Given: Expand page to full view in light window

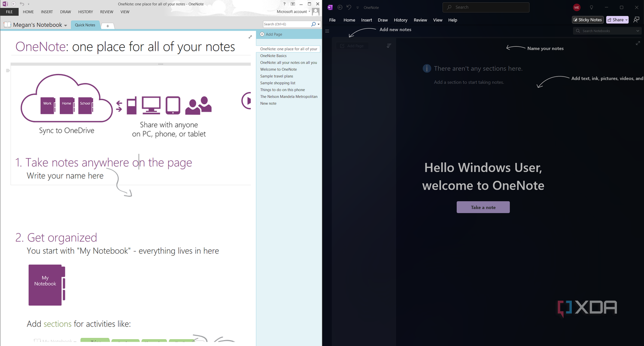Looking at the screenshot, I should (x=250, y=37).
